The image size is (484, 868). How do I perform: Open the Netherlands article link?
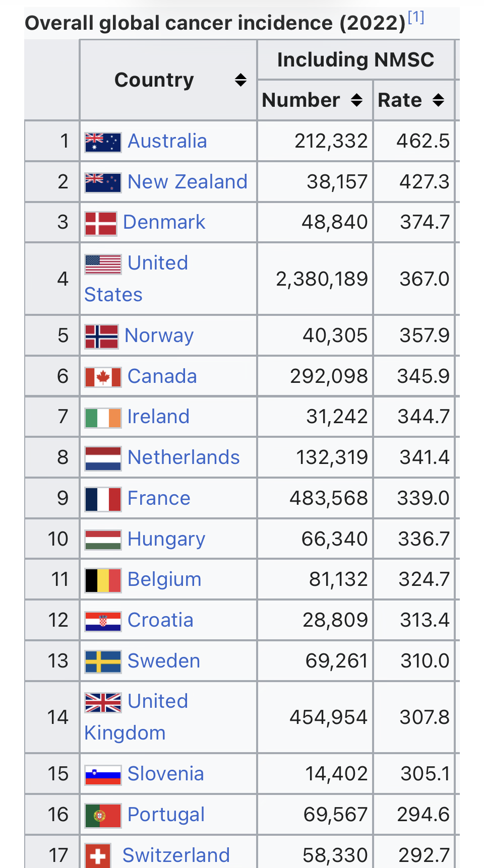click(184, 457)
